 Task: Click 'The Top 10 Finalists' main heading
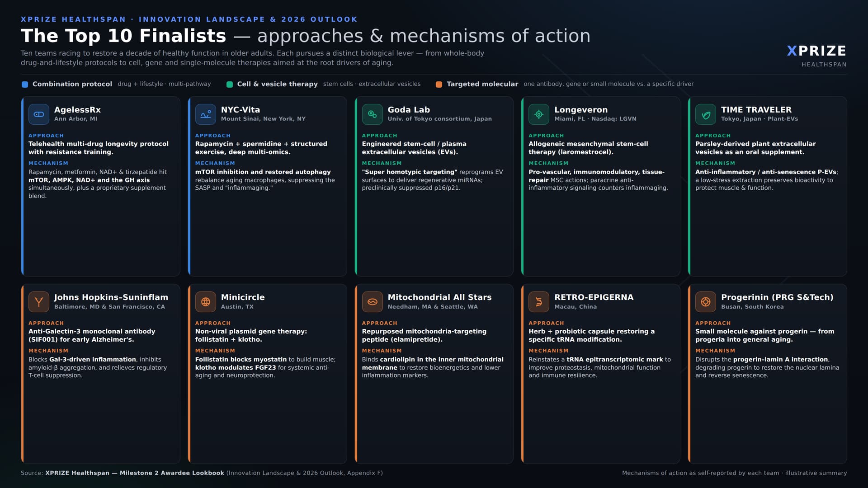[x=123, y=36]
